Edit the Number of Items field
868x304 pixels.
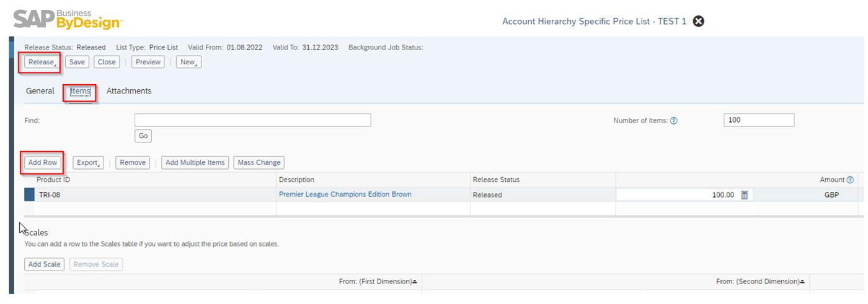tap(759, 120)
